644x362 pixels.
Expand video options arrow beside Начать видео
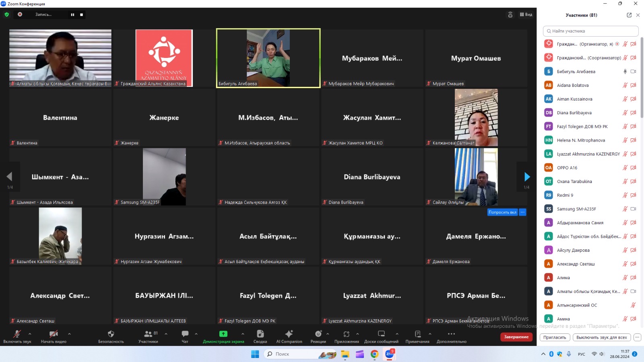69,333
